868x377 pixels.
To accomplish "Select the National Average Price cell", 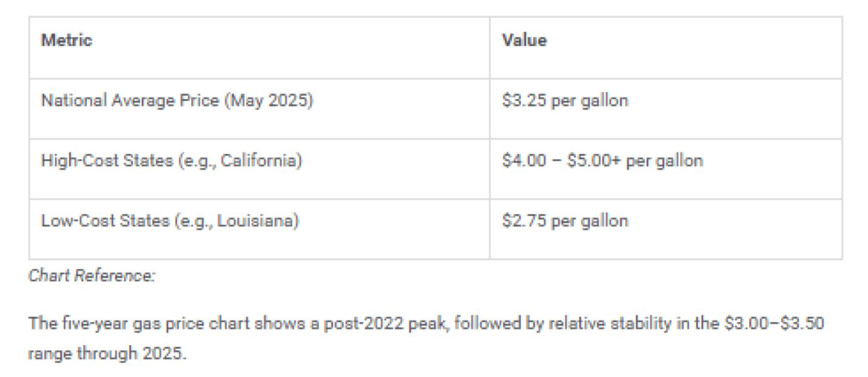I will 177,101.
